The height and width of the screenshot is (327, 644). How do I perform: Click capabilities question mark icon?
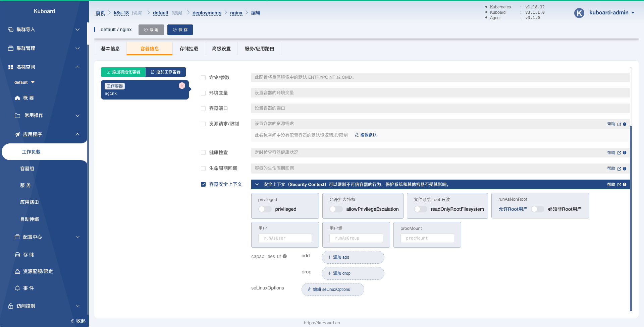[x=285, y=256]
